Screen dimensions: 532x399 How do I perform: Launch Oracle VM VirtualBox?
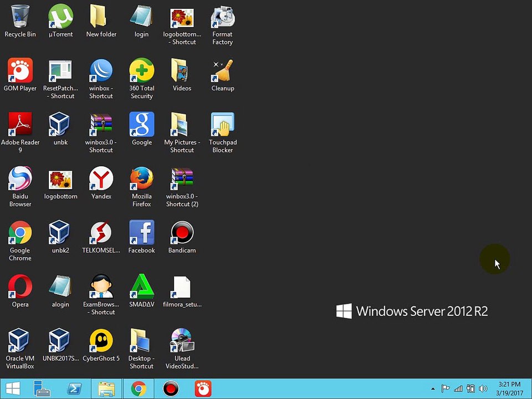(x=20, y=348)
